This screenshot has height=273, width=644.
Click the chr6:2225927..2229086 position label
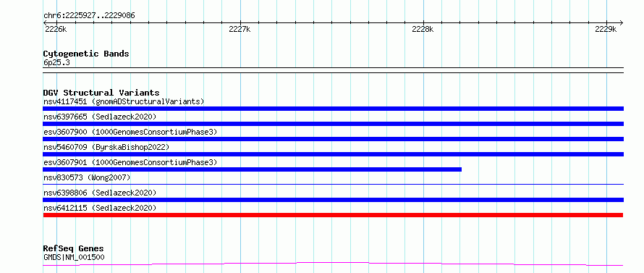coord(89,16)
